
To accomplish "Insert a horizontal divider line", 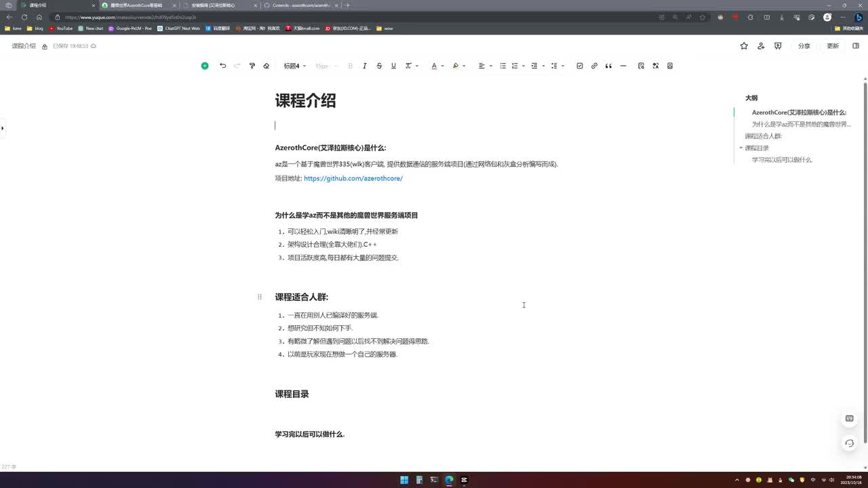I will [623, 66].
